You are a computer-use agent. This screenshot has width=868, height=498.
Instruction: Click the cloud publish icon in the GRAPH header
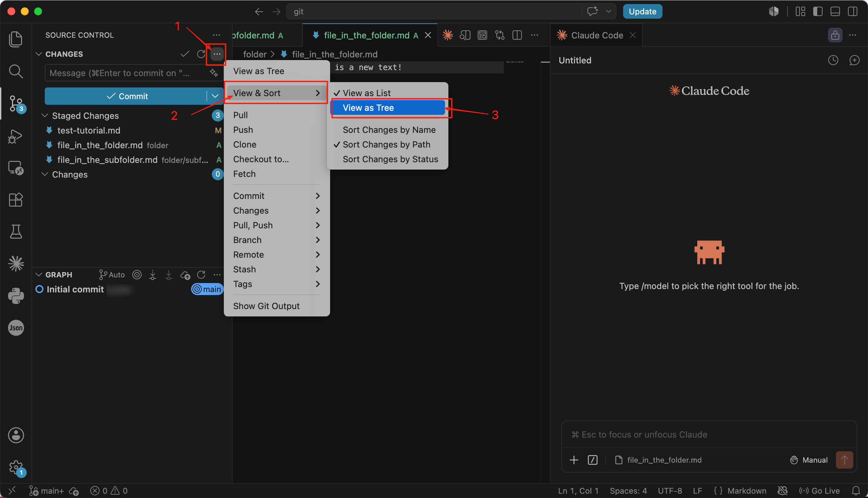185,275
